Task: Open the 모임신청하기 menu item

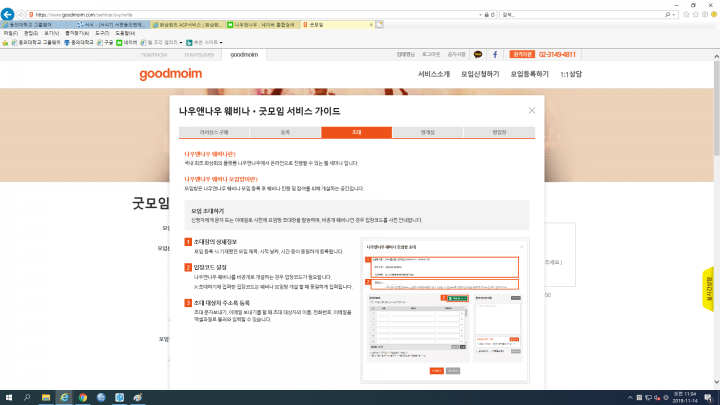Action: (480, 74)
